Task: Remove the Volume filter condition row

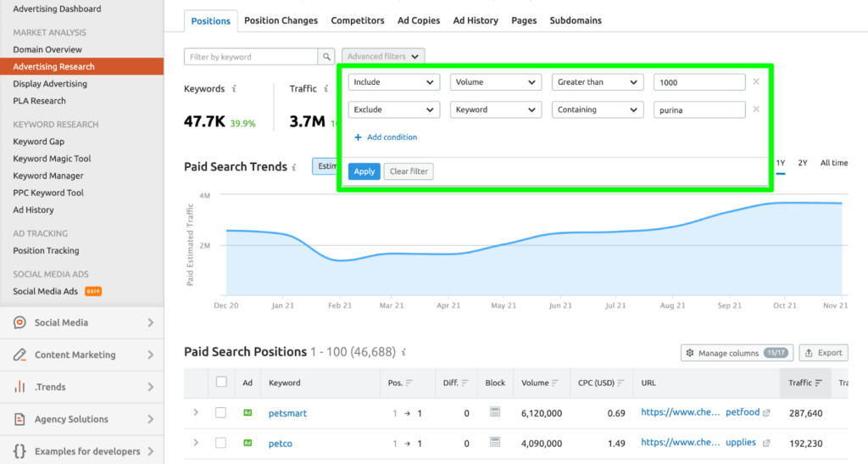Action: click(756, 82)
